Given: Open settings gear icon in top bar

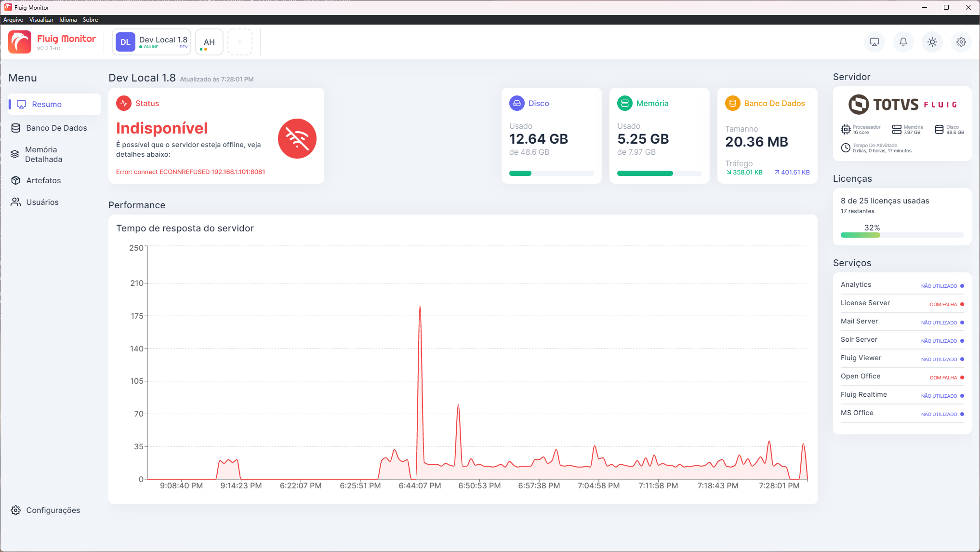Looking at the screenshot, I should coord(961,42).
